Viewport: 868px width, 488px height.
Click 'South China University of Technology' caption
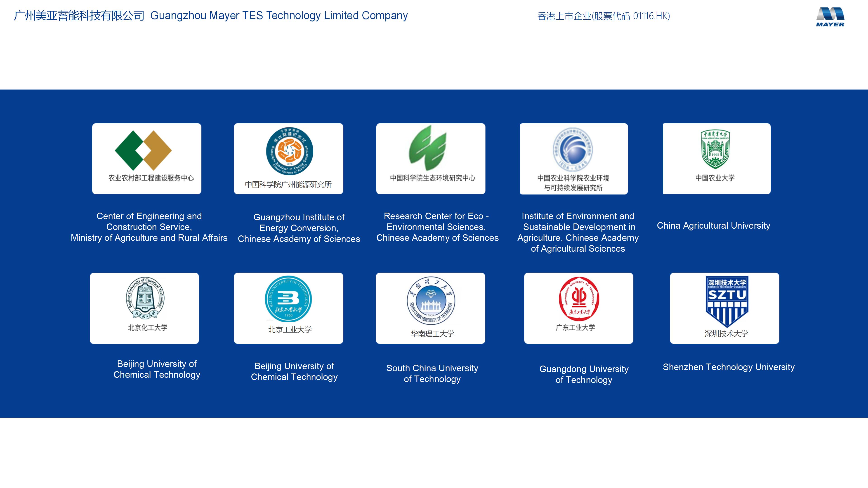[x=432, y=373]
